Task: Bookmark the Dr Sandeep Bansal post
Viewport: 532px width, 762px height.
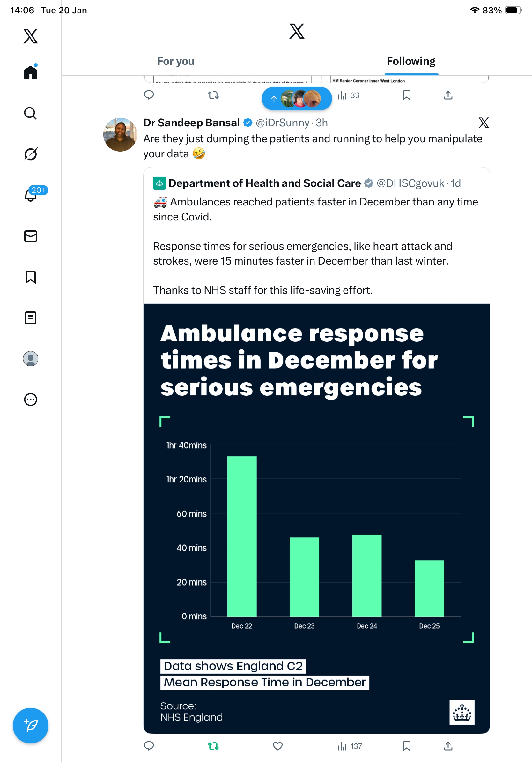Action: (x=406, y=746)
